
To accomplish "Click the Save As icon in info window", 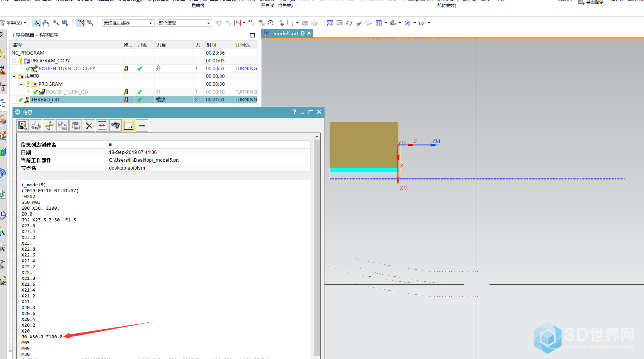I will coord(23,126).
